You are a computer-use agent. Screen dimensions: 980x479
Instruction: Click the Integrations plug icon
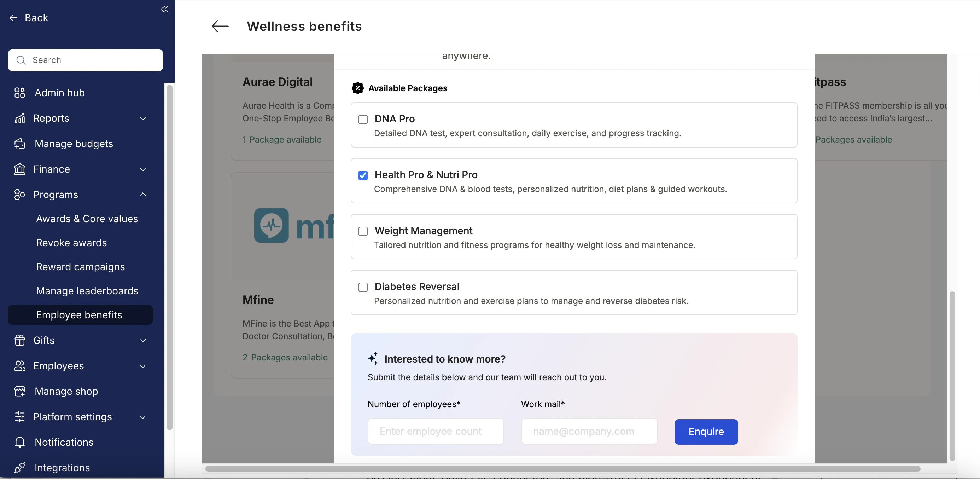[x=20, y=468]
